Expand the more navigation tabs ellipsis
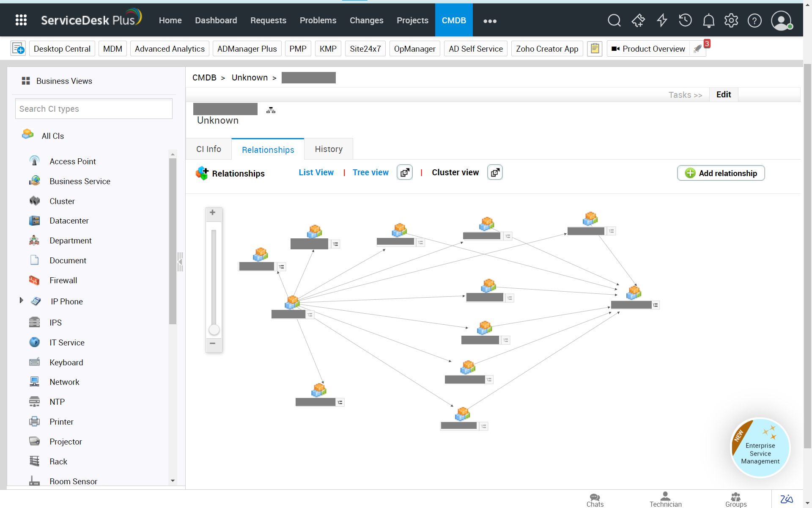 (490, 21)
